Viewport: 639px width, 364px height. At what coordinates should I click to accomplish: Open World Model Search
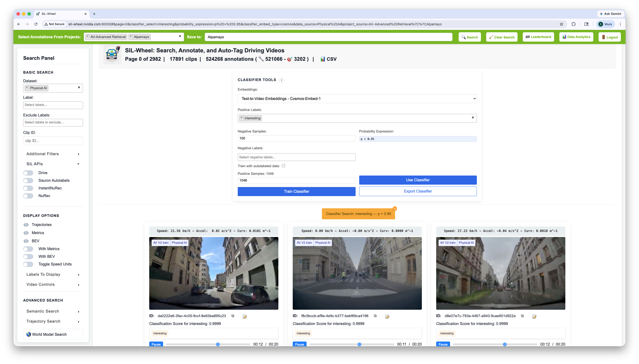(x=53, y=334)
